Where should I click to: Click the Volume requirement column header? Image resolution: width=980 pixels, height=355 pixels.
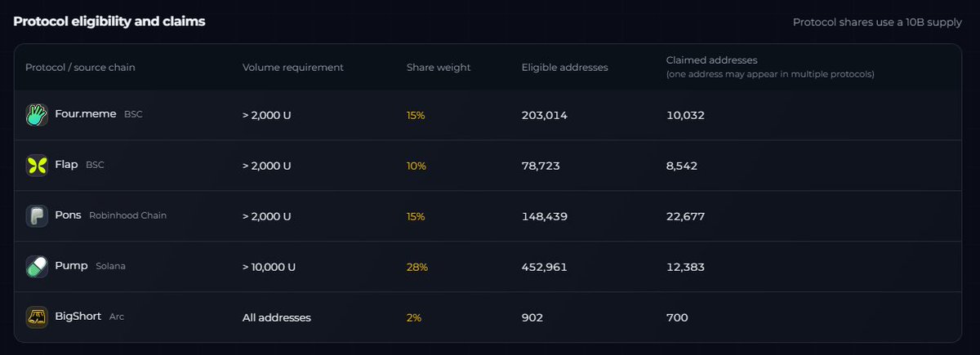pos(293,68)
